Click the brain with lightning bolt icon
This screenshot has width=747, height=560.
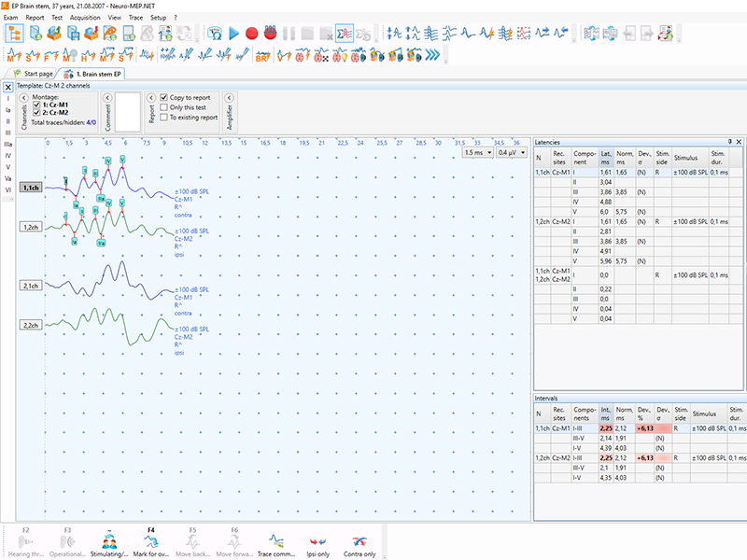(303, 56)
